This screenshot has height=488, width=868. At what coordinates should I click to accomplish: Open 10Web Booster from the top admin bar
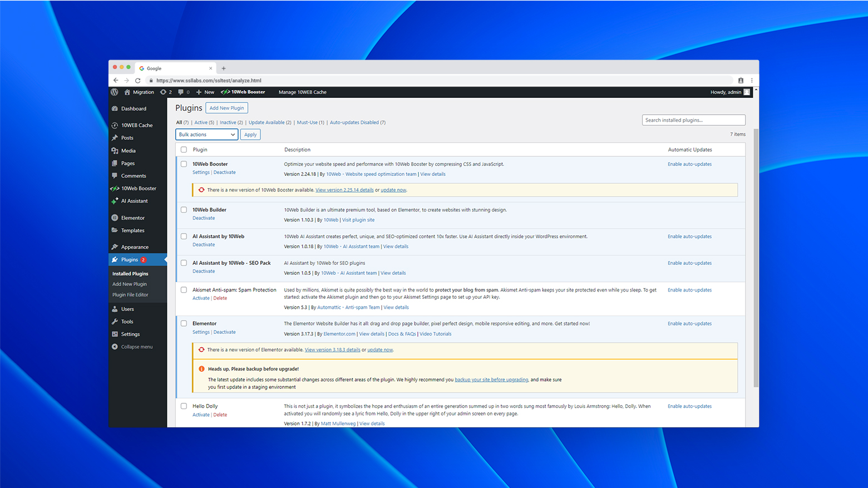click(x=243, y=92)
